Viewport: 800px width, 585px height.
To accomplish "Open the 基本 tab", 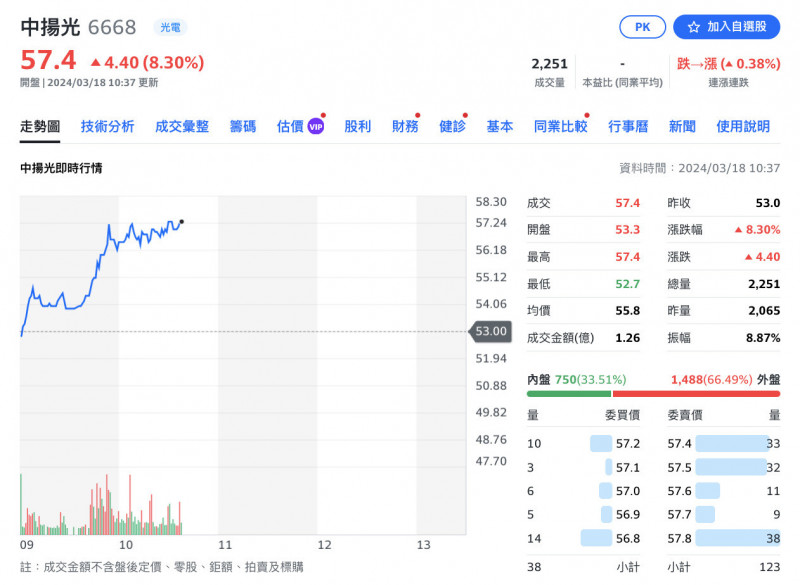I will (500, 127).
